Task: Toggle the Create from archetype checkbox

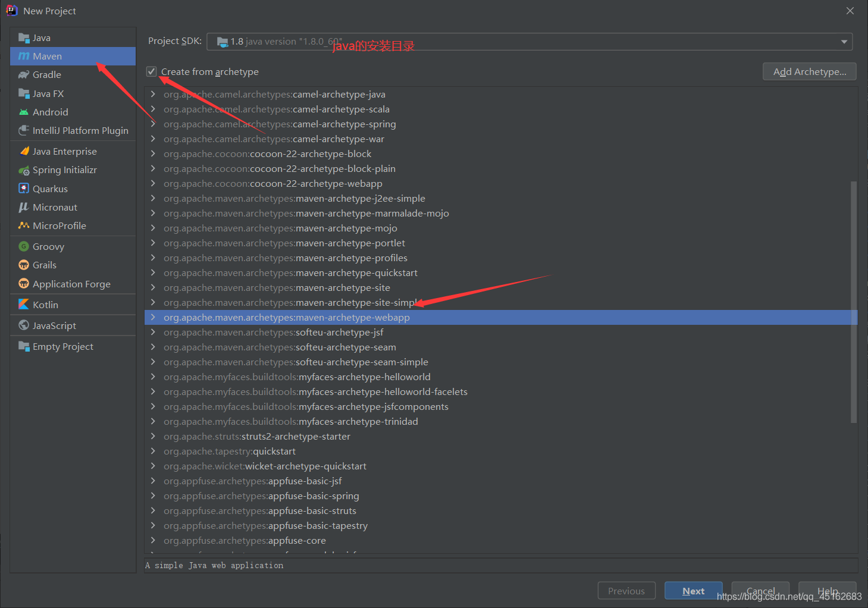Action: coord(152,72)
